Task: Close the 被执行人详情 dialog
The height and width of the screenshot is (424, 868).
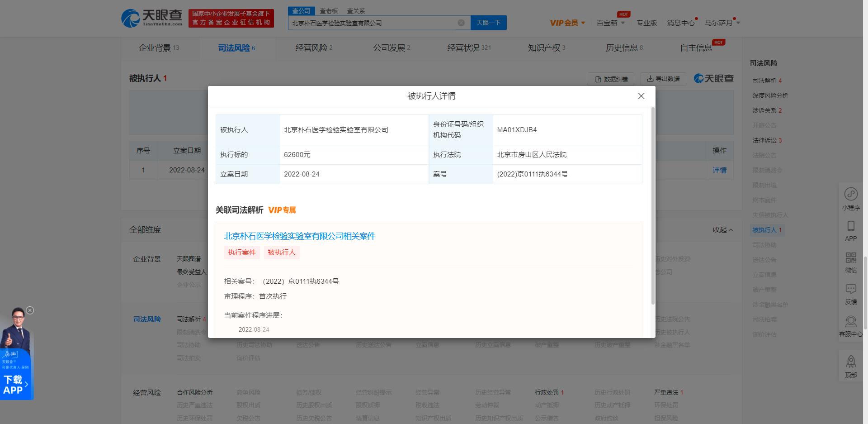Action: click(641, 96)
